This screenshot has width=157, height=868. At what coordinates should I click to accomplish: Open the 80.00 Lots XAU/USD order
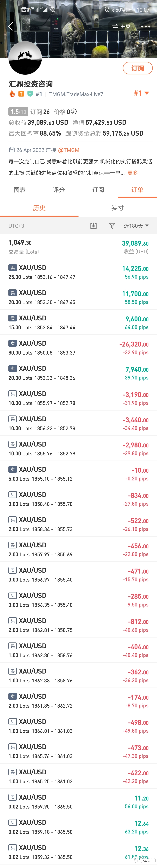(x=78, y=347)
